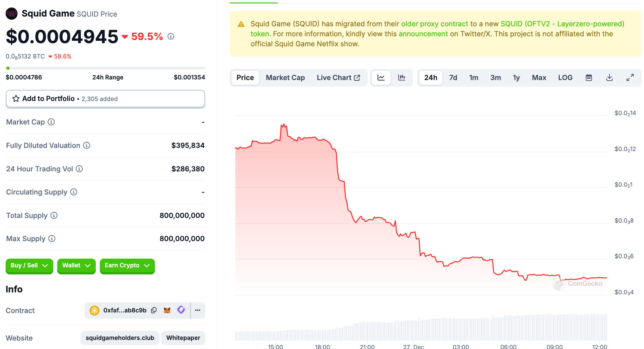Download the chart data

pos(609,78)
